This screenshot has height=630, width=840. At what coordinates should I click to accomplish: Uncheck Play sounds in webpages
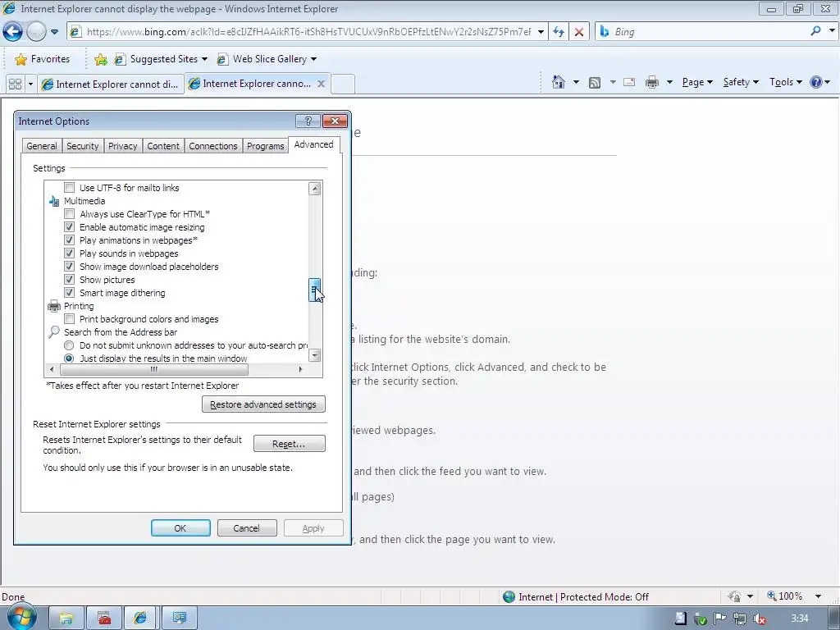pyautogui.click(x=69, y=253)
